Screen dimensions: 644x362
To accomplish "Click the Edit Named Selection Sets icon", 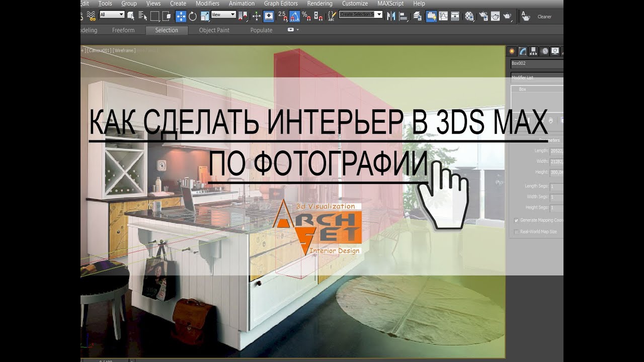I will [x=332, y=16].
